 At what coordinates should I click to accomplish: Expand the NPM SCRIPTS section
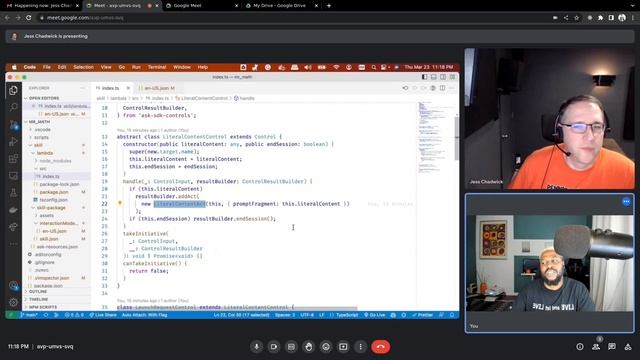43,307
